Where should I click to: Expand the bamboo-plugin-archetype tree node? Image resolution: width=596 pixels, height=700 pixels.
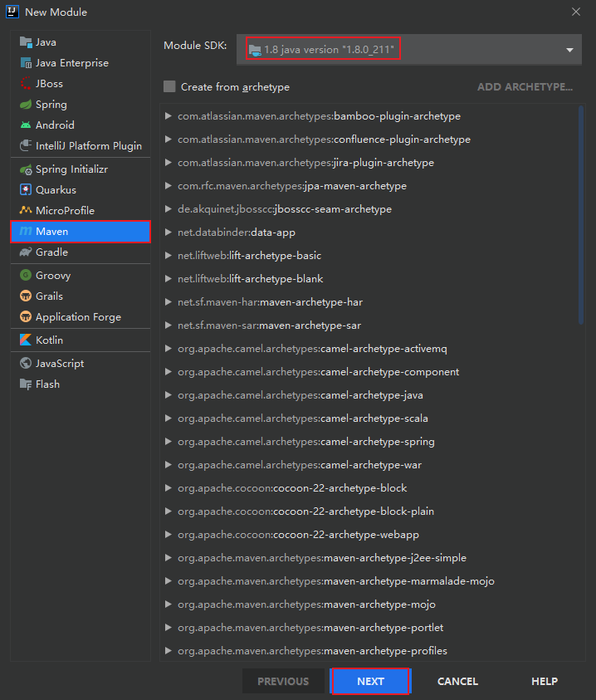(169, 116)
